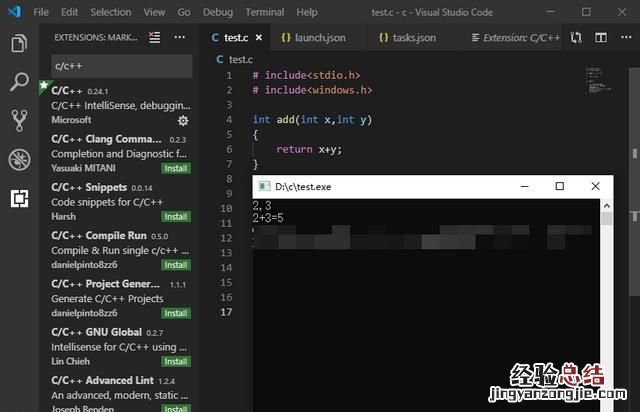The height and width of the screenshot is (412, 640).
Task: Install the C/C++ Advanced Lint extension
Action: (x=176, y=408)
